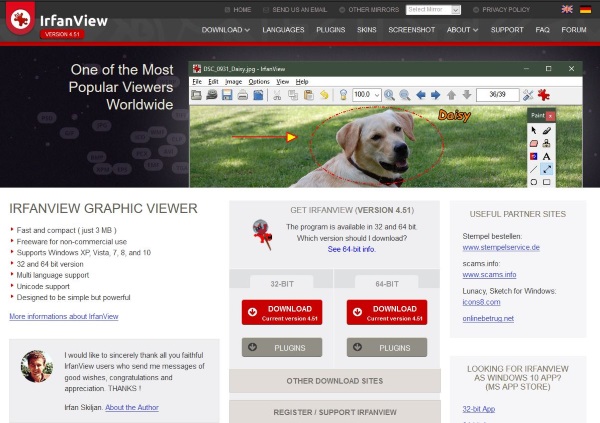Select the pen tool in Paint panel

click(547, 131)
